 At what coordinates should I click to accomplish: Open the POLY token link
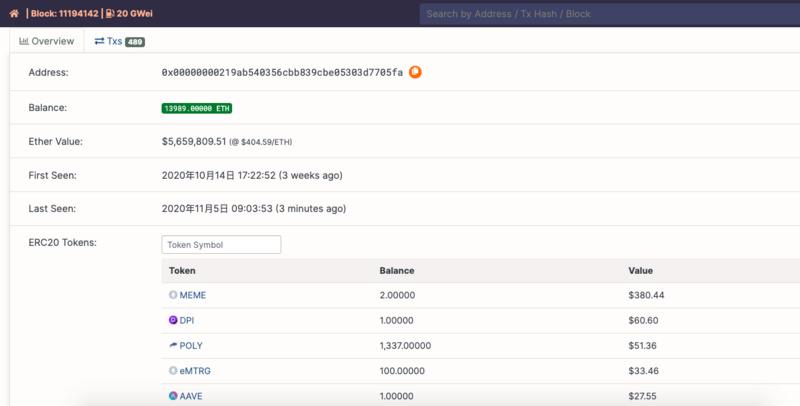(x=191, y=345)
